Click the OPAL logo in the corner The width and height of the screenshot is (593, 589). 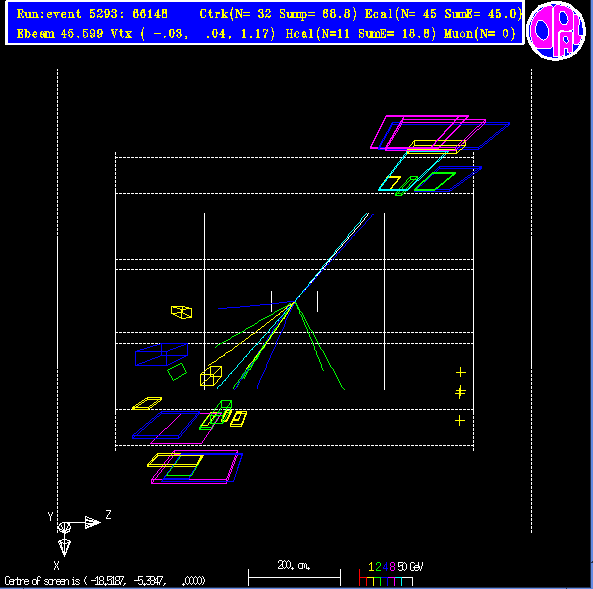coord(556,31)
